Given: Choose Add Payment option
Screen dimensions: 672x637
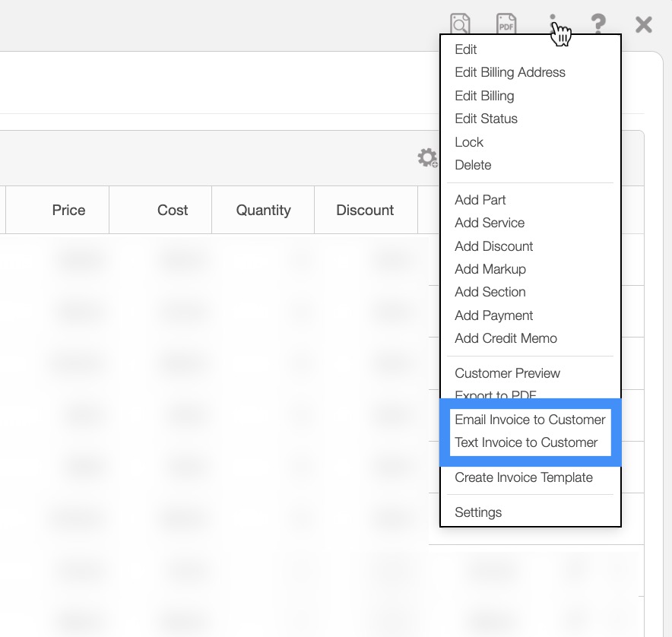Looking at the screenshot, I should (x=493, y=315).
